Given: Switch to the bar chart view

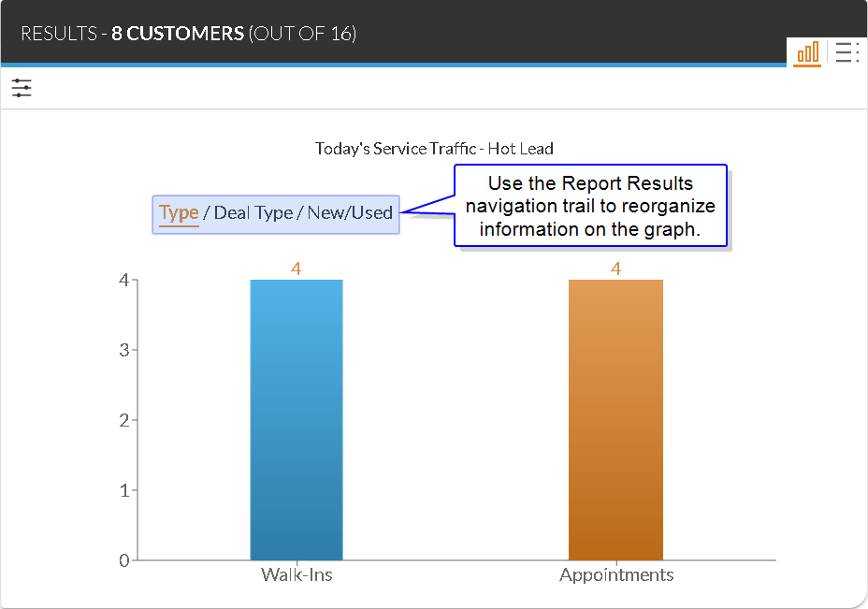Looking at the screenshot, I should (806, 52).
